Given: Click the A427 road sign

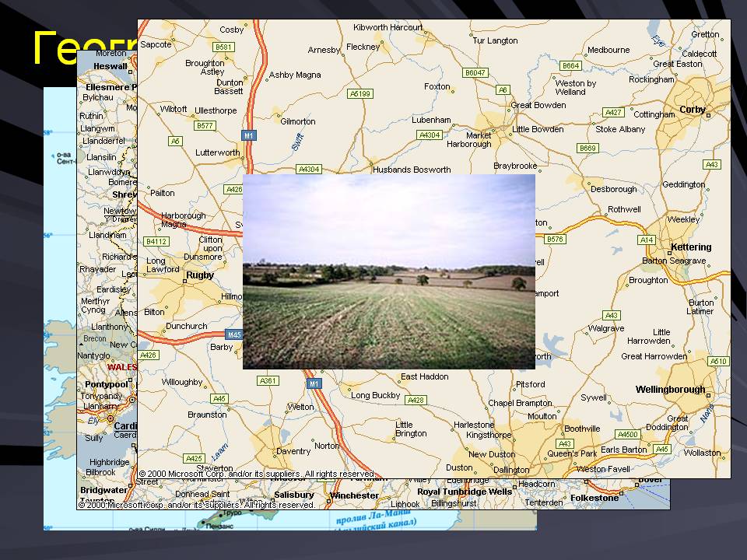Looking at the screenshot, I should pyautogui.click(x=614, y=113).
